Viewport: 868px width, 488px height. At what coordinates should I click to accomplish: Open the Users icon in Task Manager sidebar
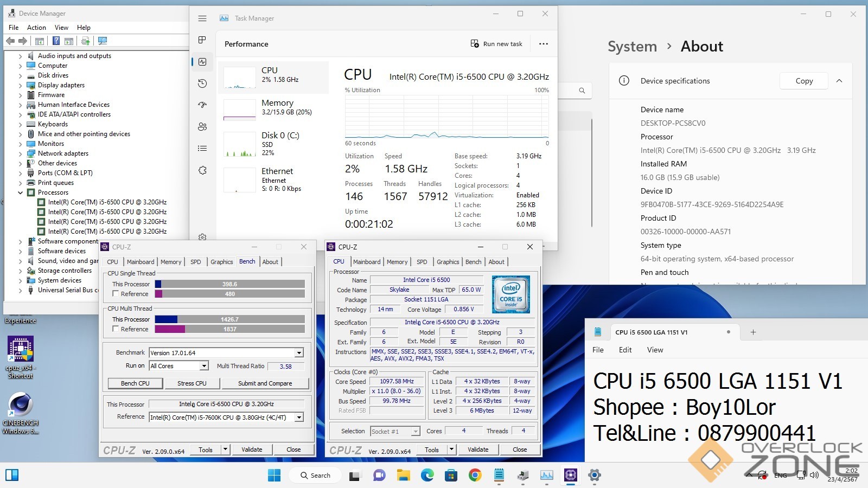202,126
